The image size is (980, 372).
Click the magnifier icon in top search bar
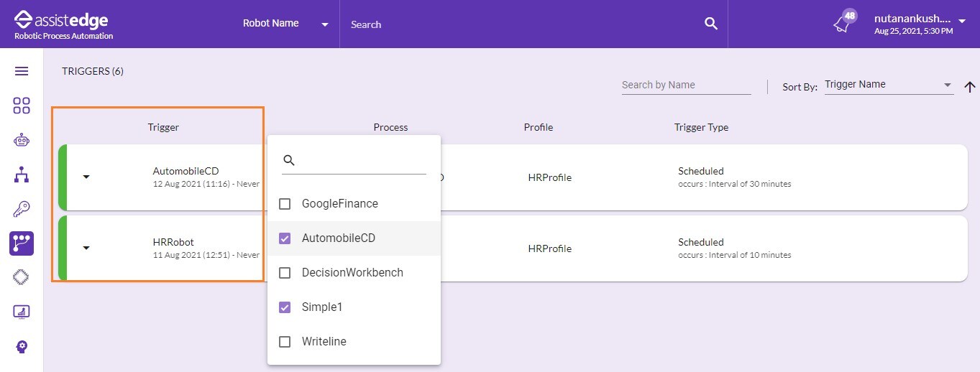tap(711, 24)
